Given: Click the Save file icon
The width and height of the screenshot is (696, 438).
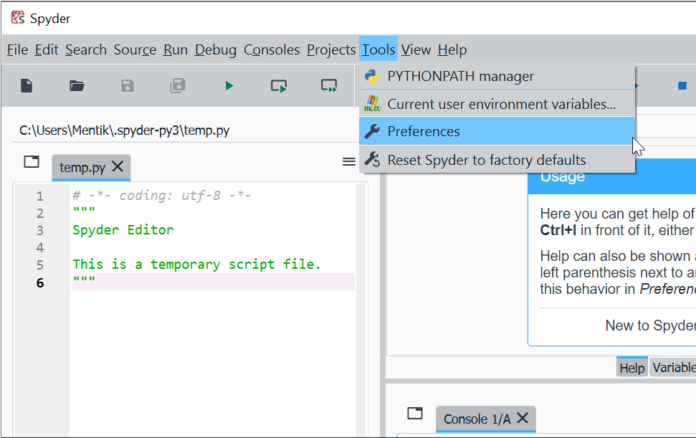Looking at the screenshot, I should (127, 86).
